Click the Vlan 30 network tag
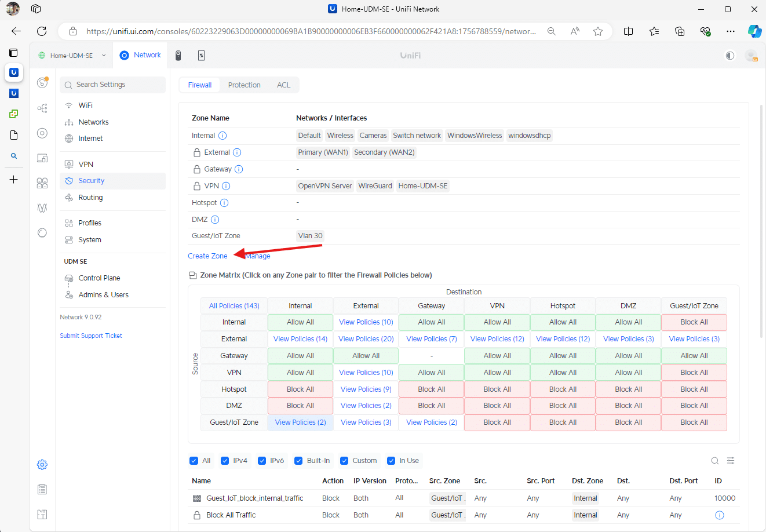This screenshot has height=532, width=766. (310, 236)
